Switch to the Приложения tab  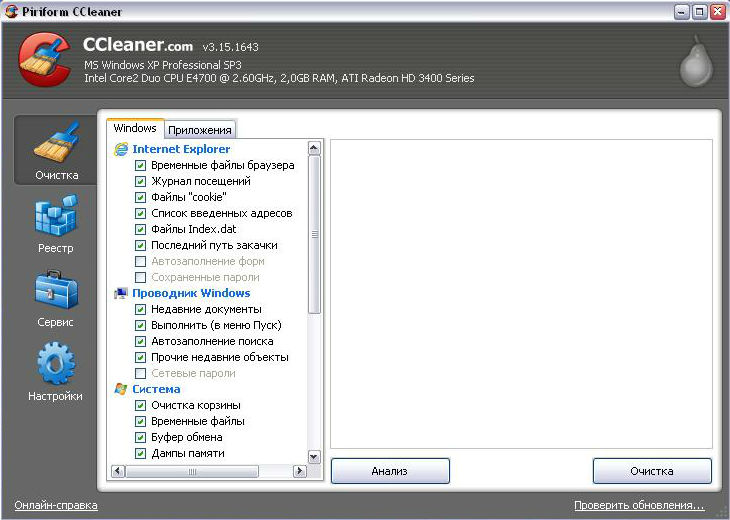pyautogui.click(x=200, y=130)
